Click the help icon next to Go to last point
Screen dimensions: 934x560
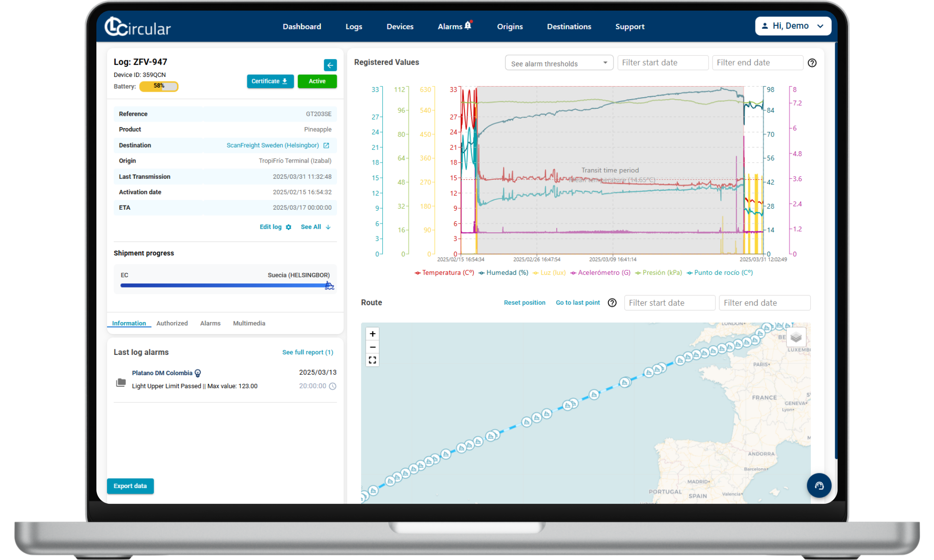click(x=612, y=303)
